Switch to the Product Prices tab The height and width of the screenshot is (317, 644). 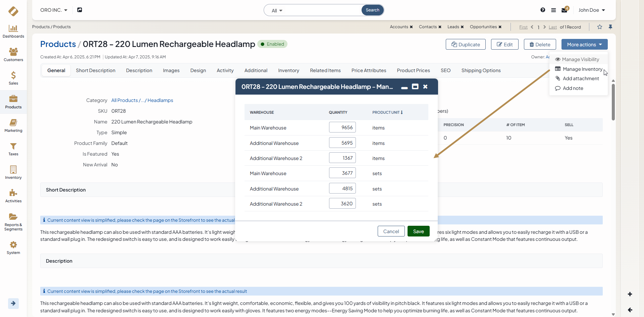pos(413,70)
